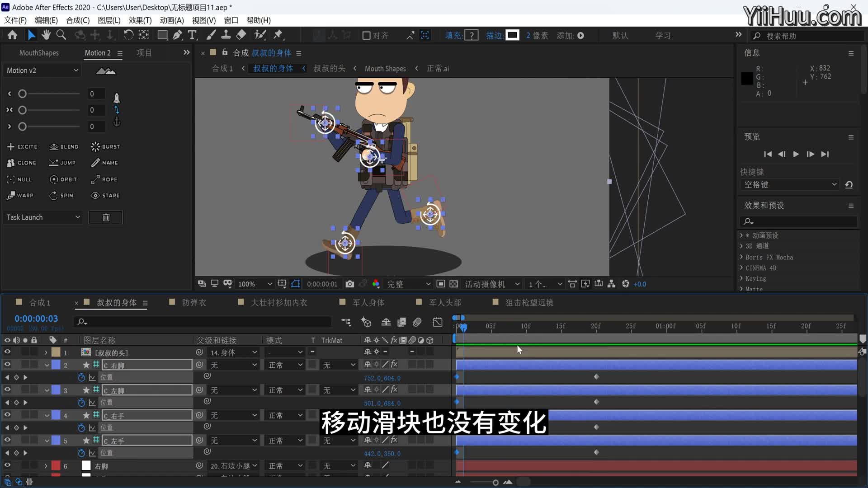The width and height of the screenshot is (868, 488).
Task: Toggle the 对齐 snapping checkbox
Action: click(367, 35)
